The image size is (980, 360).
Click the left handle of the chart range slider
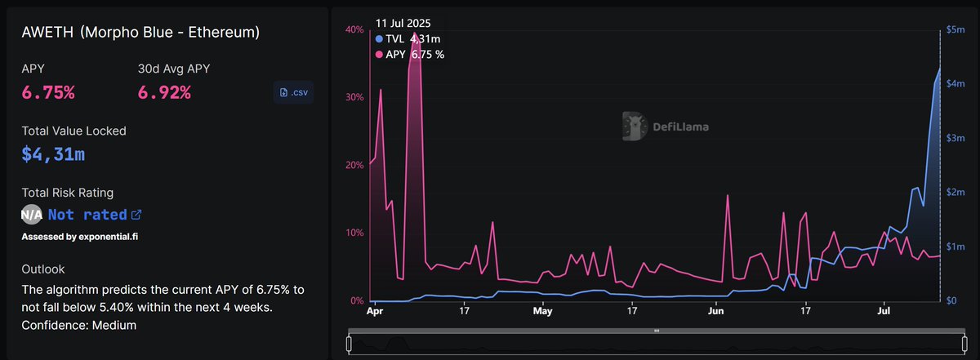[350, 344]
